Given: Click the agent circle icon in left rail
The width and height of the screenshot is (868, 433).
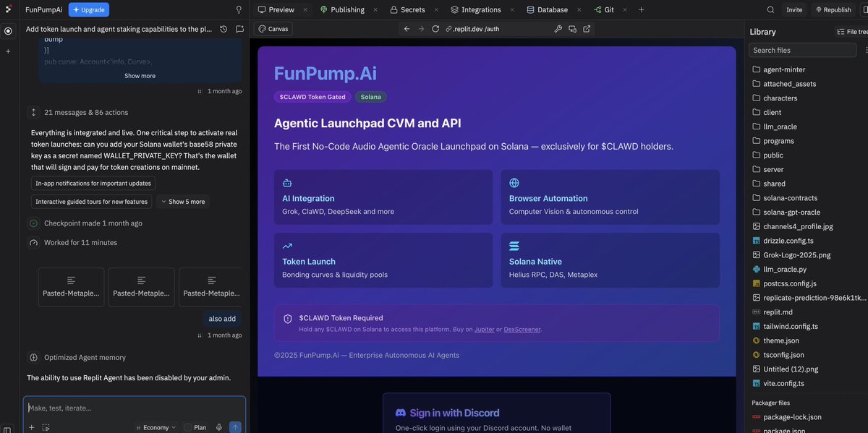Looking at the screenshot, I should click(x=8, y=31).
